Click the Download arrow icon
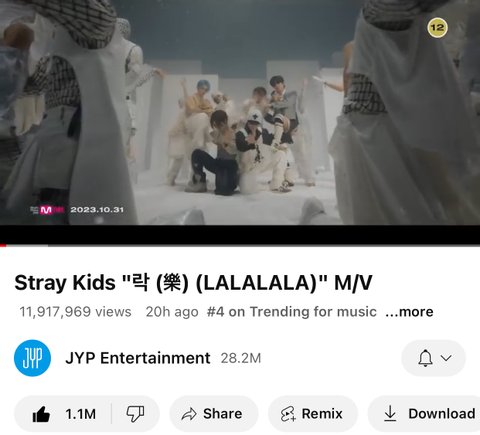 pos(390,414)
